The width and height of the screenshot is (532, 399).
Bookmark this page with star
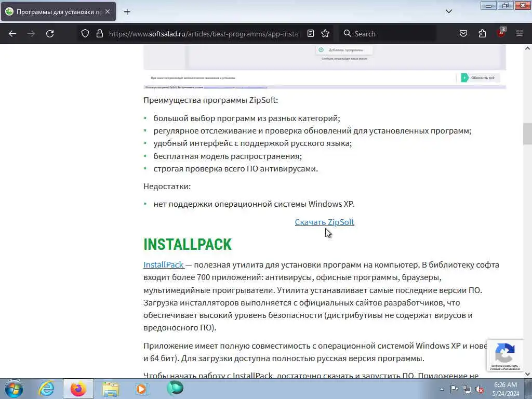coord(325,33)
